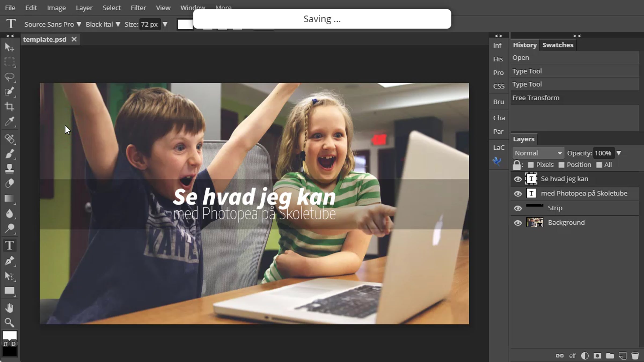644x362 pixels.
Task: Switch to the Swatches tab
Action: click(558, 45)
